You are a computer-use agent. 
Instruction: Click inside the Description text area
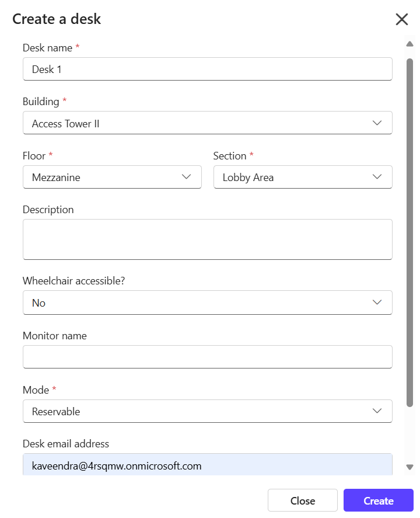tap(207, 239)
